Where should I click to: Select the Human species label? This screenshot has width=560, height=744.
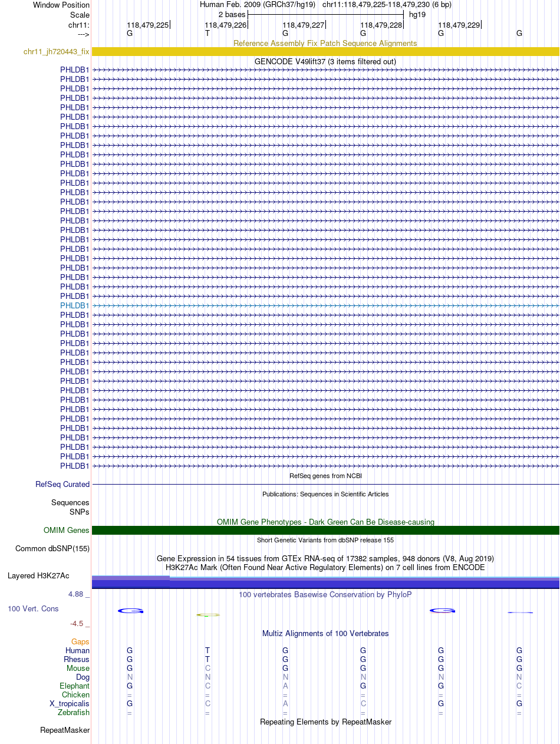(78, 650)
